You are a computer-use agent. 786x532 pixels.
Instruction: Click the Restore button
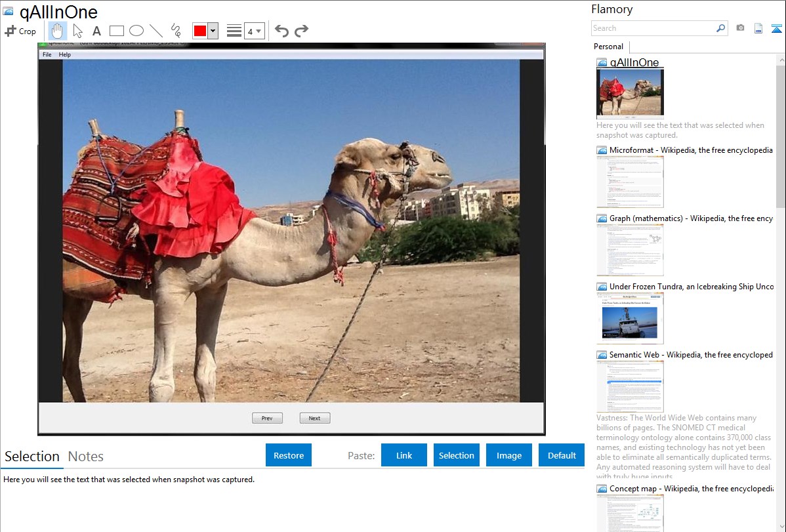[289, 455]
